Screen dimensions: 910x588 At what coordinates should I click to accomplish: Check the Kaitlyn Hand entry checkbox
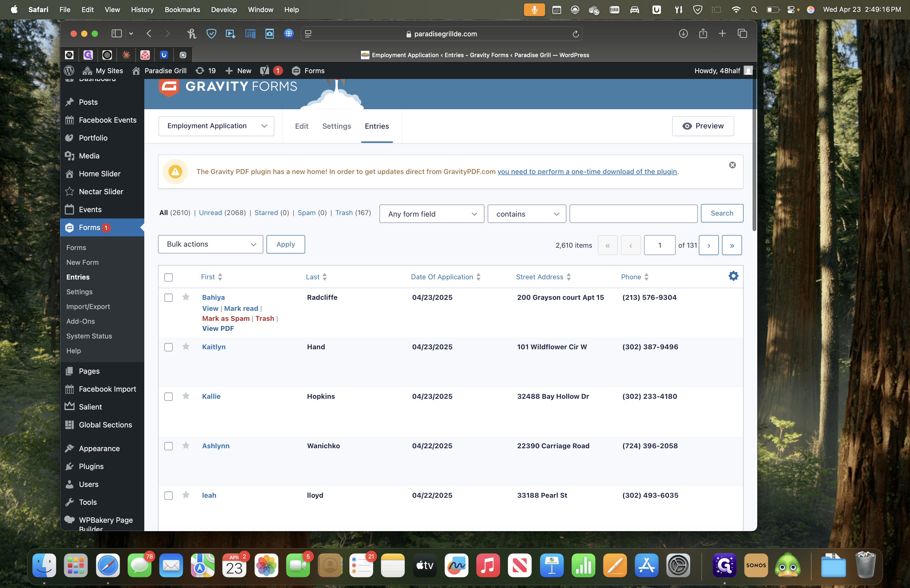pos(169,347)
